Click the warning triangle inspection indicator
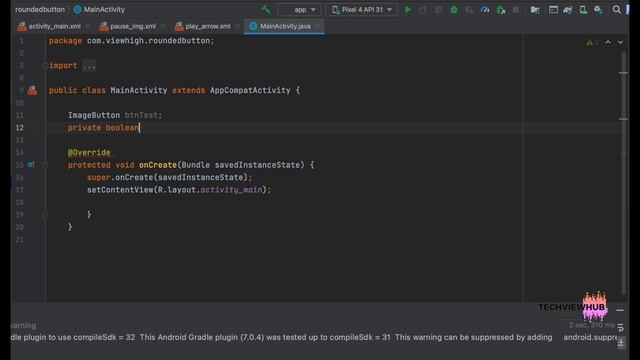The height and width of the screenshot is (360, 640). coord(590,42)
